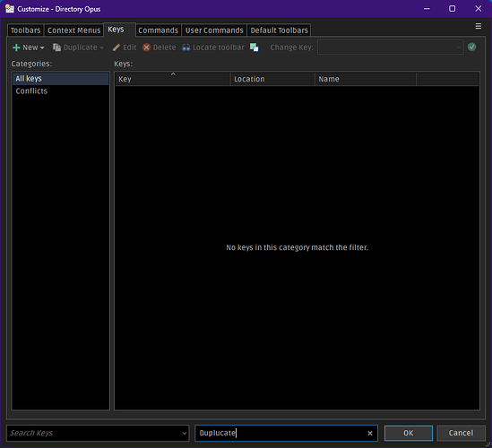Click the green plus New button
Screen dimensions: 492x448
[x=25, y=47]
